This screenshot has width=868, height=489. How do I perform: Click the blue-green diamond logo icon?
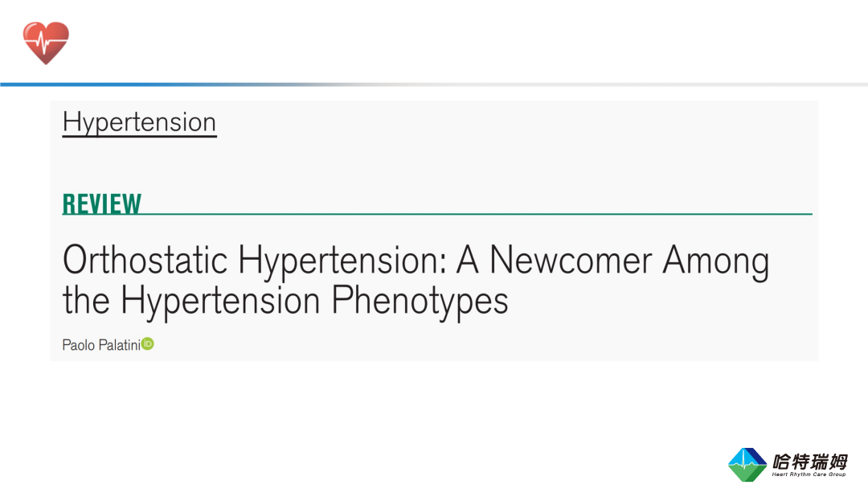coord(747,465)
